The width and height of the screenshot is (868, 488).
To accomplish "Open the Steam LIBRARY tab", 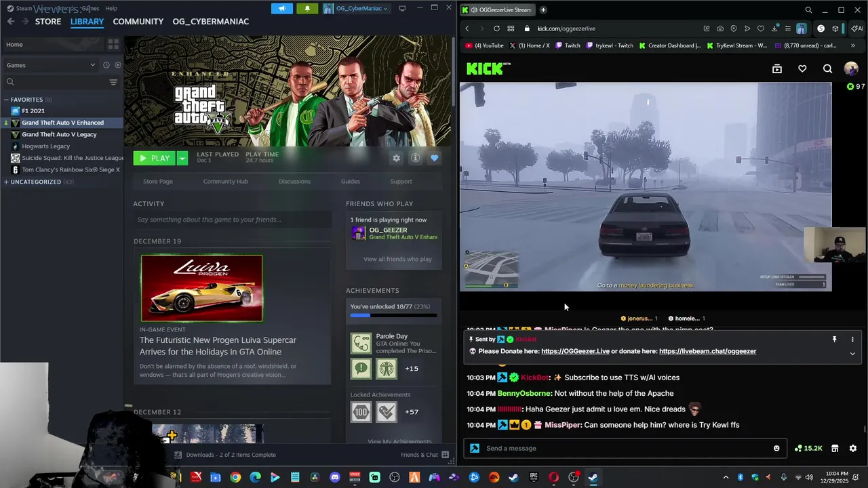I will tap(87, 21).
